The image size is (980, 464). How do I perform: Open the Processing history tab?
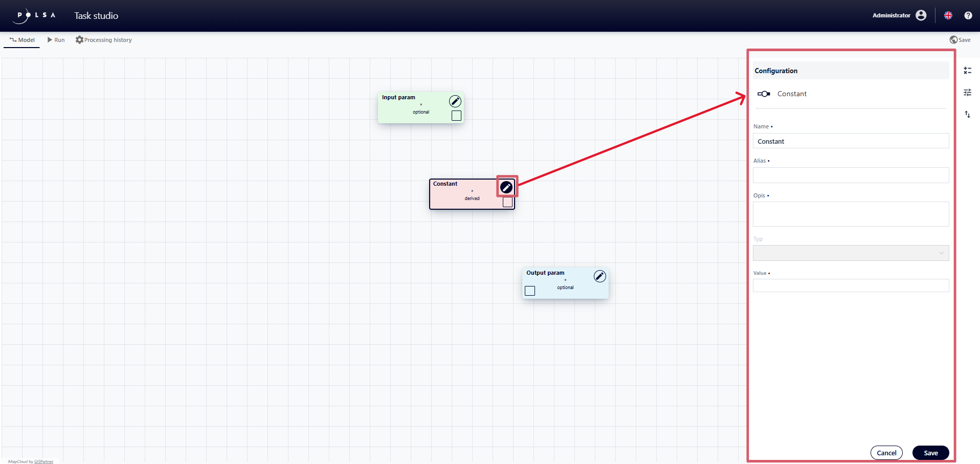tap(103, 39)
